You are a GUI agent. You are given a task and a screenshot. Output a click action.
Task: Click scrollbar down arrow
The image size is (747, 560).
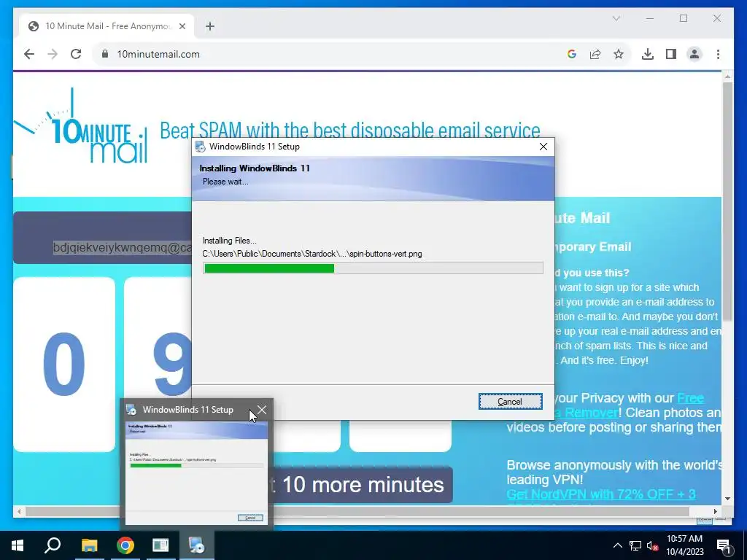727,499
